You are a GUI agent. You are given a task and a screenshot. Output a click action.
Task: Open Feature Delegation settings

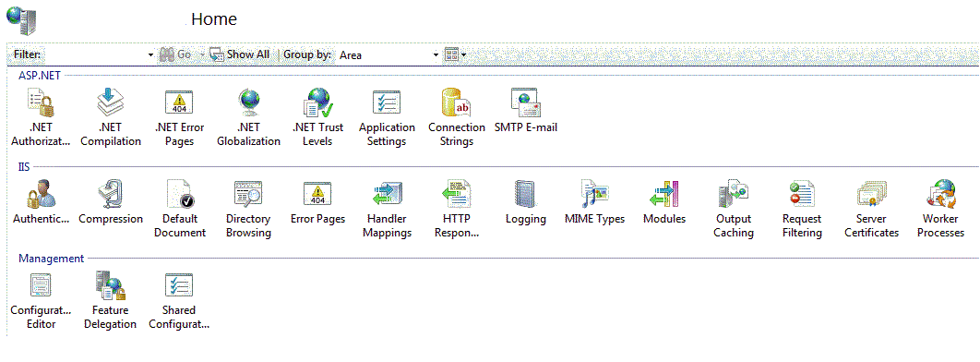111,301
